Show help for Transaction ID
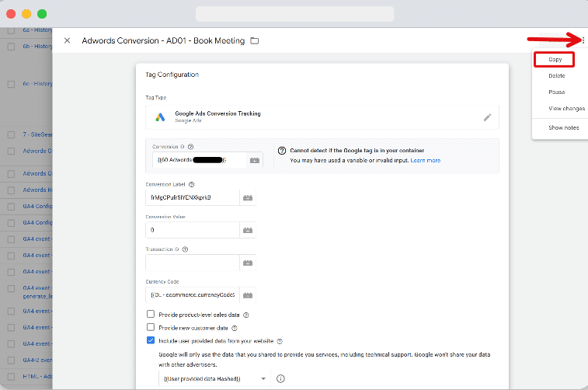 pyautogui.click(x=185, y=249)
